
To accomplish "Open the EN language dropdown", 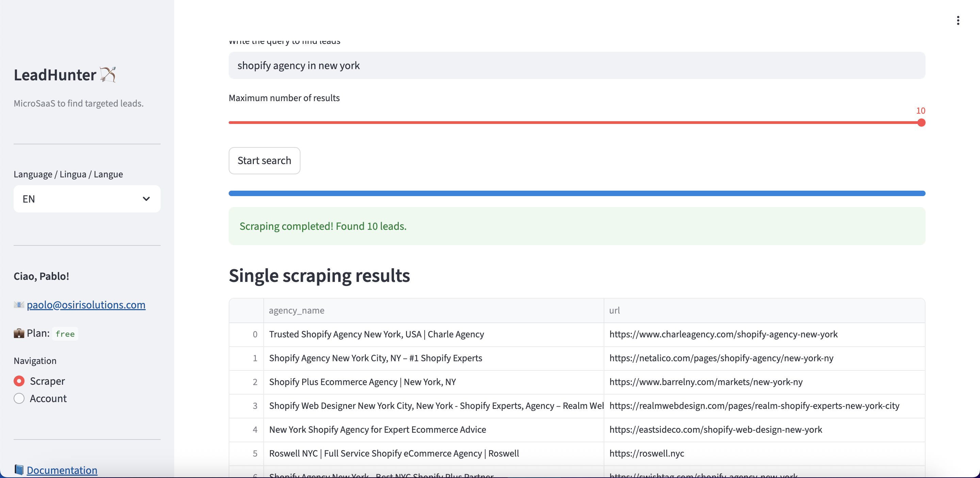I will (x=87, y=199).
